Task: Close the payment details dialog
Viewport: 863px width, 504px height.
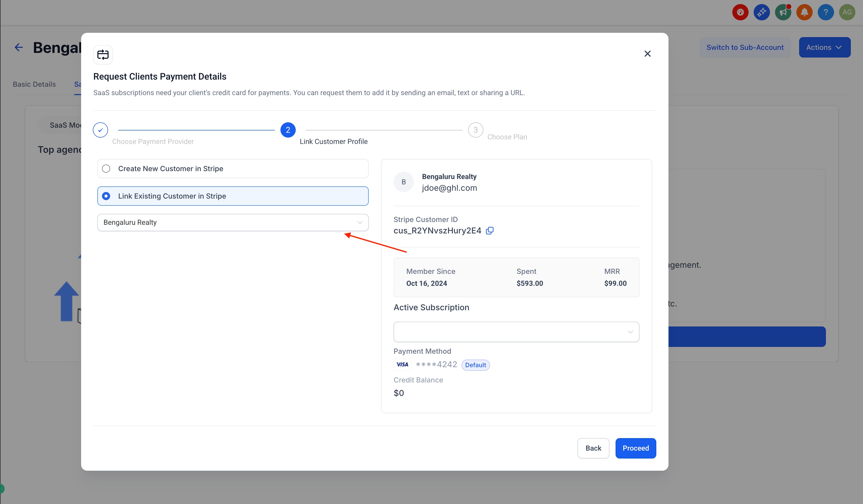Action: pyautogui.click(x=647, y=54)
